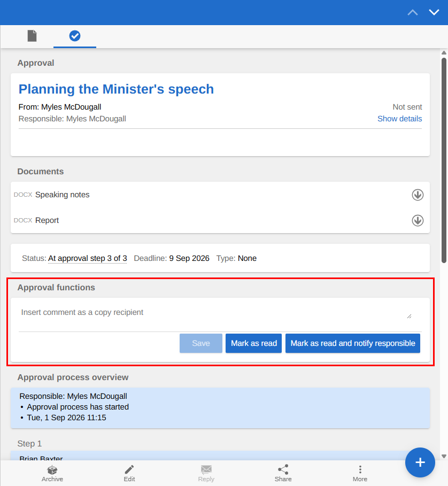The width and height of the screenshot is (448, 486).
Task: Click the scrollbar down arrow
Action: tap(444, 456)
